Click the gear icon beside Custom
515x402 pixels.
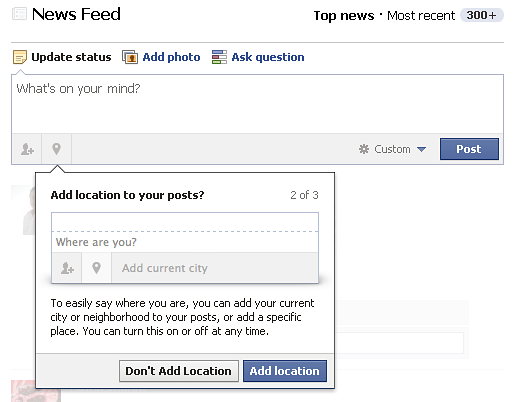(x=364, y=149)
